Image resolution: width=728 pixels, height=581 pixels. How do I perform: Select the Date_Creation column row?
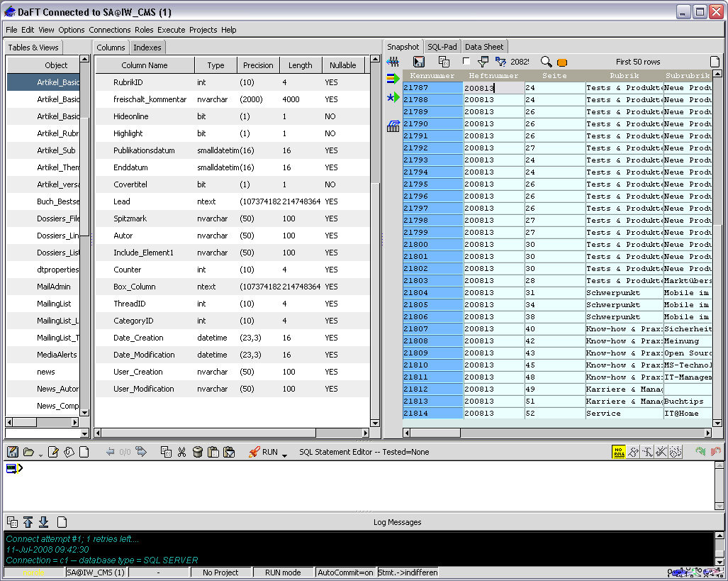pyautogui.click(x=232, y=338)
